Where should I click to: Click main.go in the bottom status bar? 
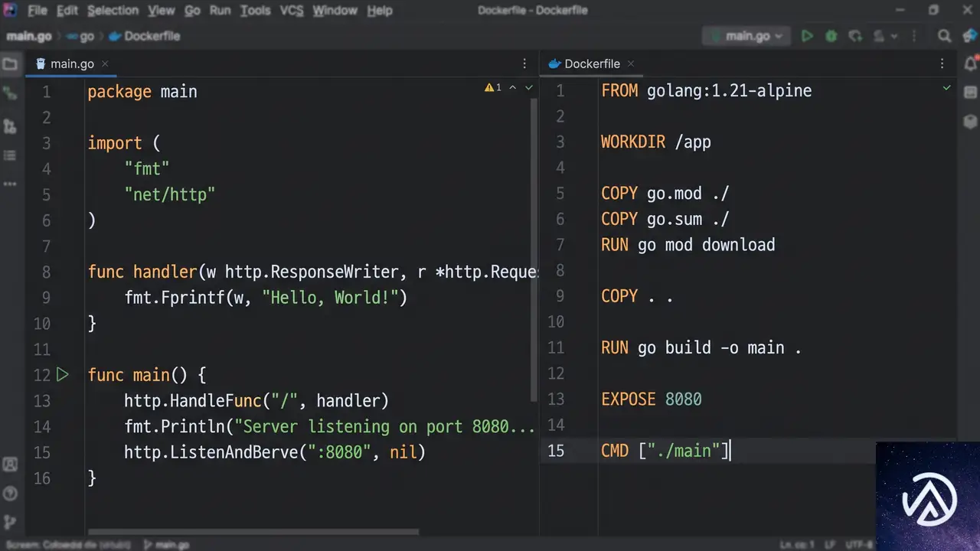click(x=167, y=545)
